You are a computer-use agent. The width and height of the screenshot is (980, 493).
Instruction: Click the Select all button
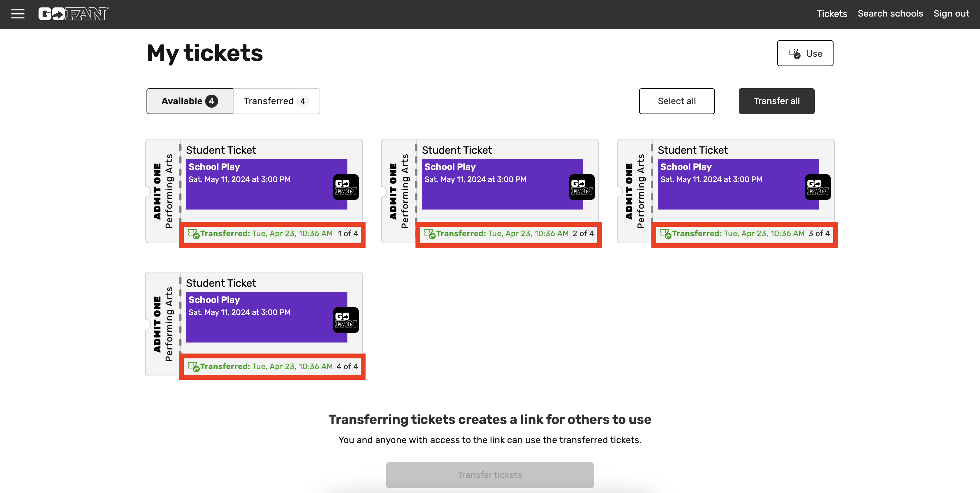point(677,101)
